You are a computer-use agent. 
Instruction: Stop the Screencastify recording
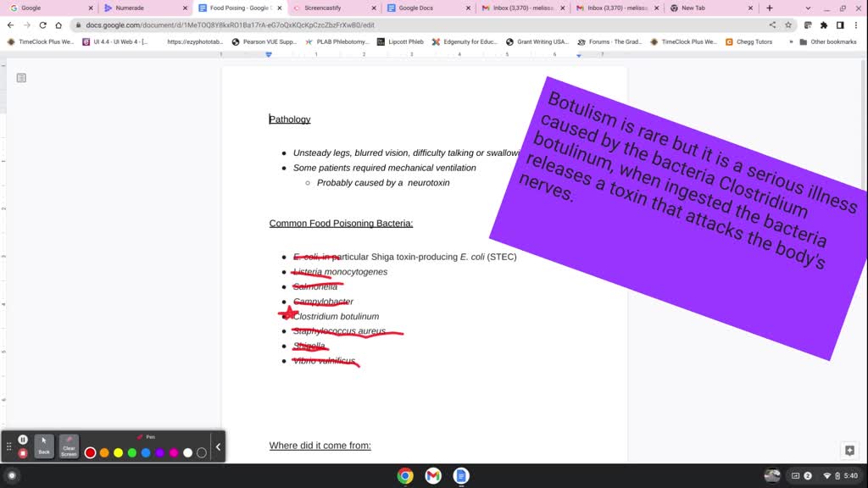pos(22,452)
